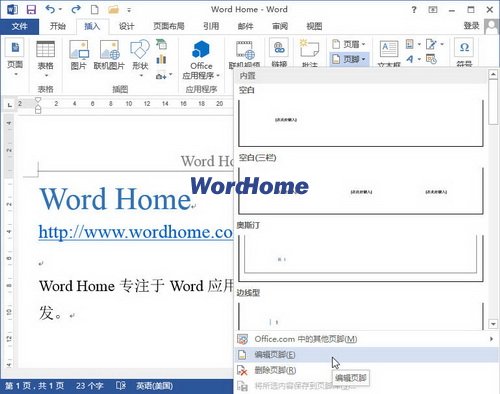The width and height of the screenshot is (500, 394).
Task: Click the Chart insert icon
Action: click(161, 59)
